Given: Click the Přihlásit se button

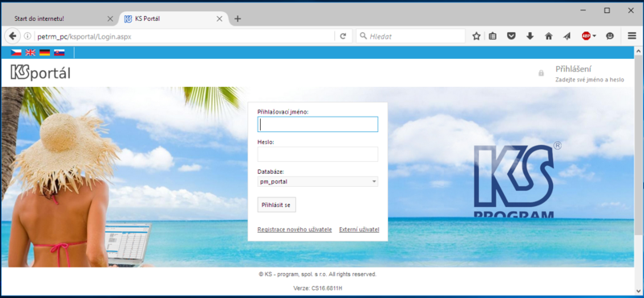Looking at the screenshot, I should 276,205.
